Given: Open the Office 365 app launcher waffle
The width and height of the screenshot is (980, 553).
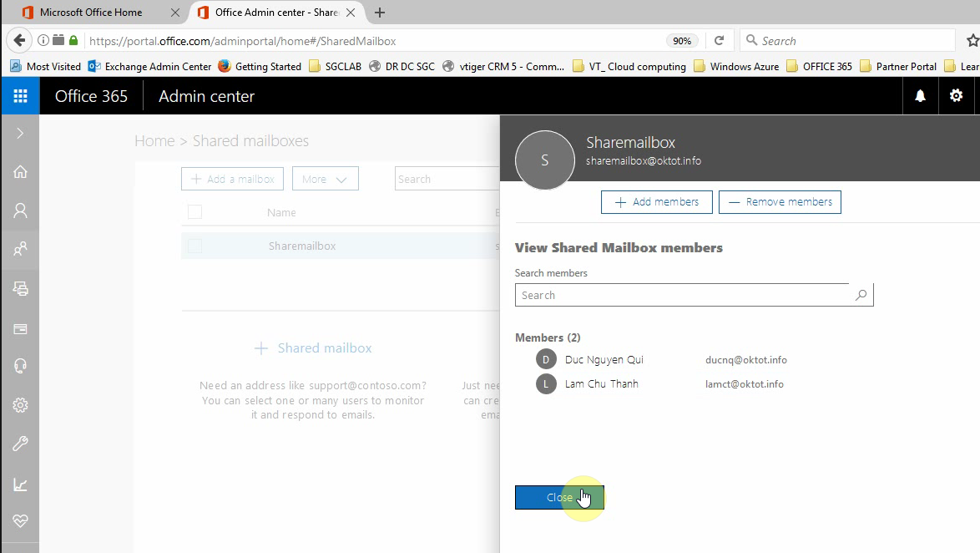Looking at the screenshot, I should 20,96.
